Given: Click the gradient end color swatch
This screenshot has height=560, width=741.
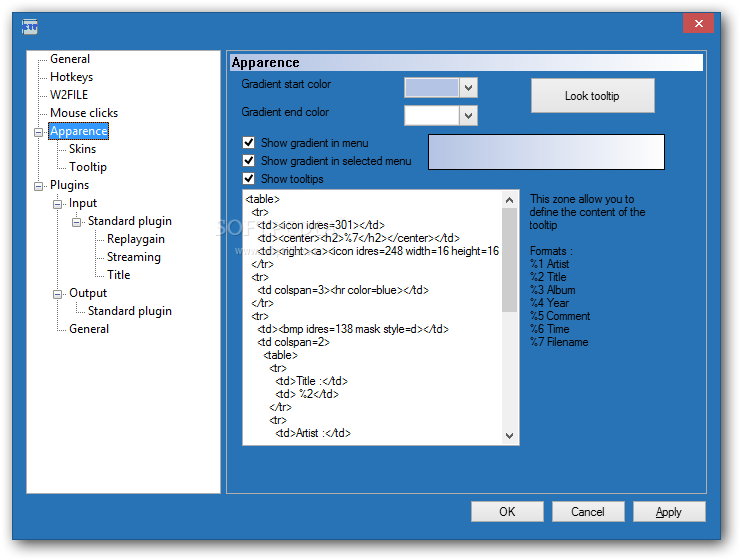Looking at the screenshot, I should (431, 115).
